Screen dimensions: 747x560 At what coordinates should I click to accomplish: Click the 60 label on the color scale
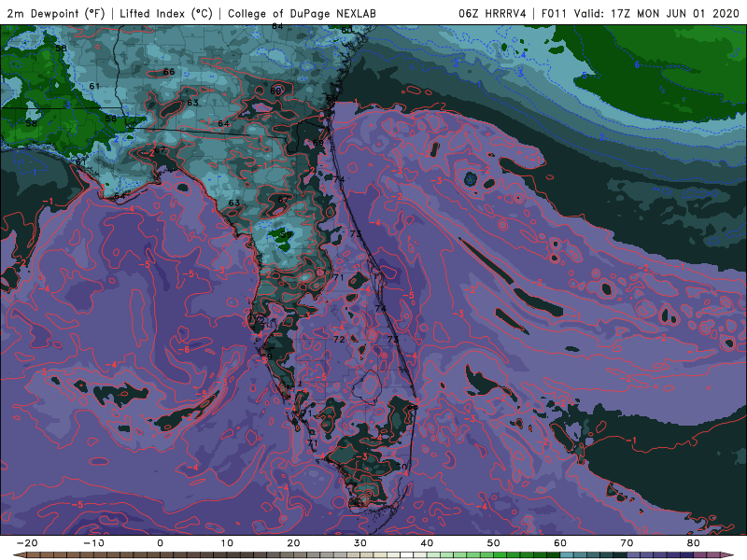tap(560, 543)
